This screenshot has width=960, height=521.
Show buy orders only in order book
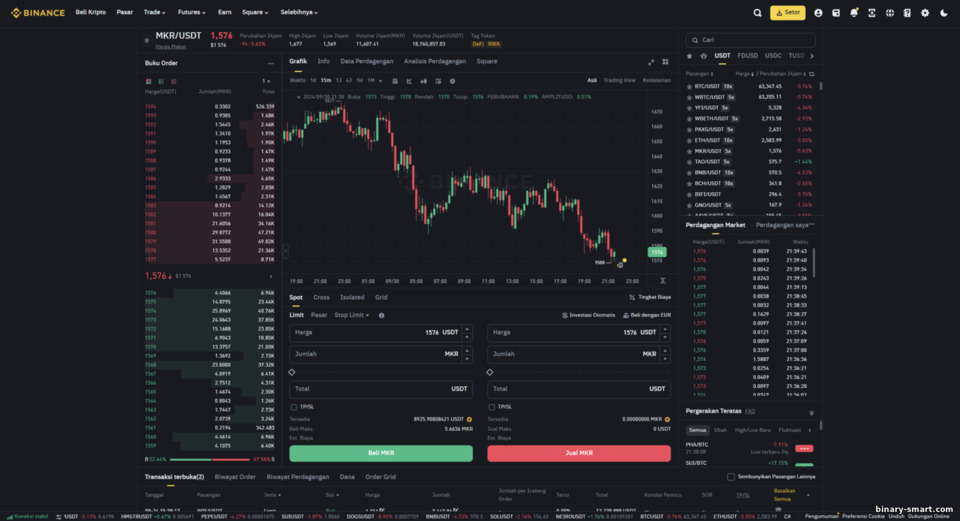(x=161, y=81)
